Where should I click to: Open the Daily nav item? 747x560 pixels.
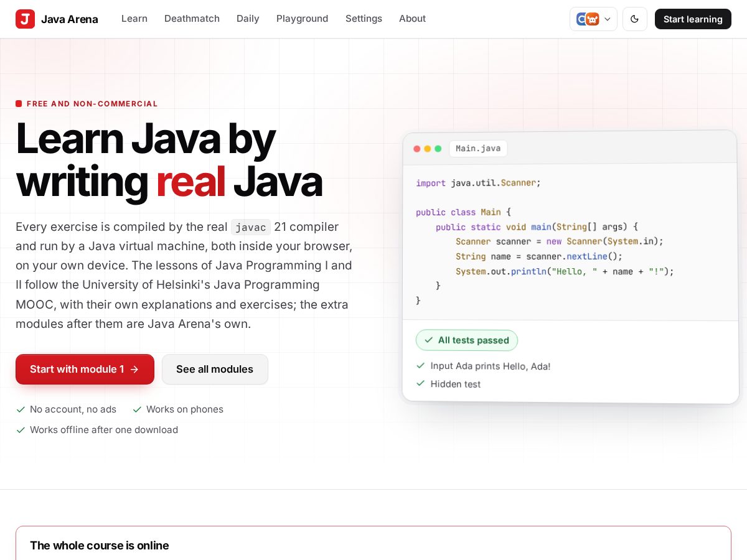click(248, 19)
